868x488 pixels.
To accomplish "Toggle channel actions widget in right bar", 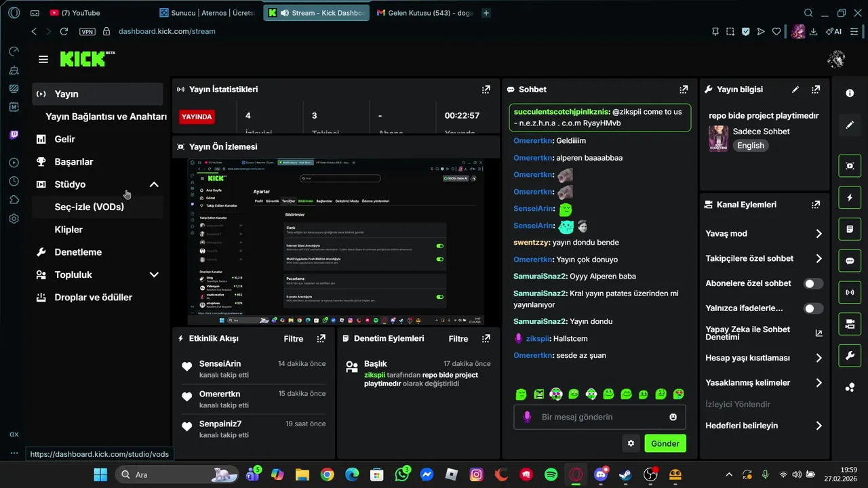I will click(850, 324).
